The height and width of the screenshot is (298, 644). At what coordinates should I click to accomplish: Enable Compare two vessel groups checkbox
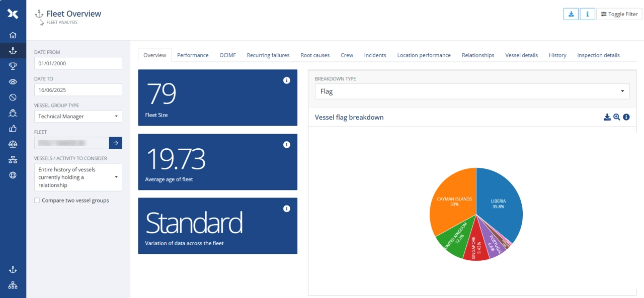click(37, 201)
